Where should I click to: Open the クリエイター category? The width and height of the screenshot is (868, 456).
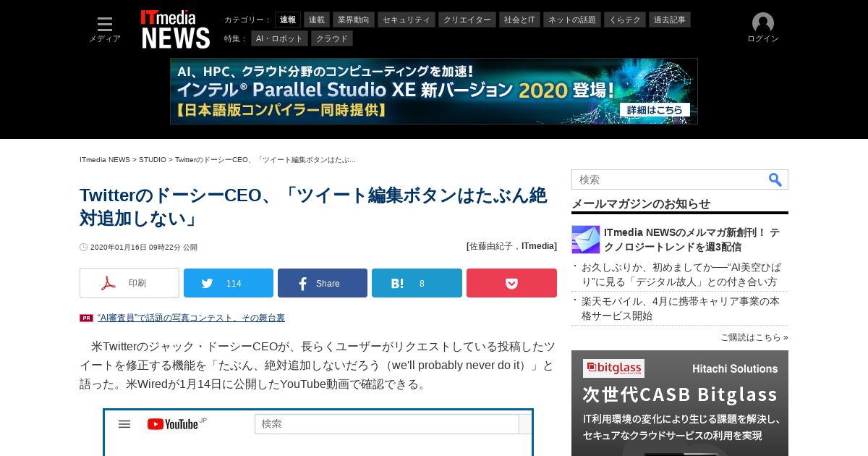(467, 20)
